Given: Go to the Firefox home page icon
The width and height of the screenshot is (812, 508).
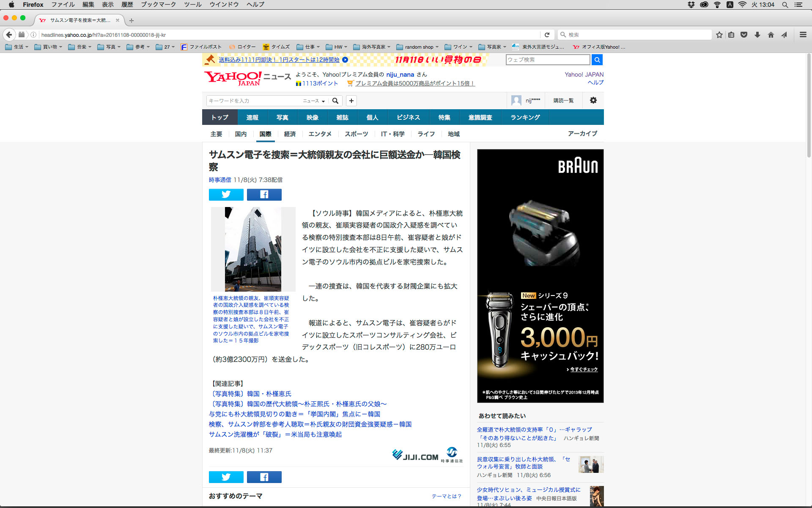Looking at the screenshot, I should coord(771,35).
